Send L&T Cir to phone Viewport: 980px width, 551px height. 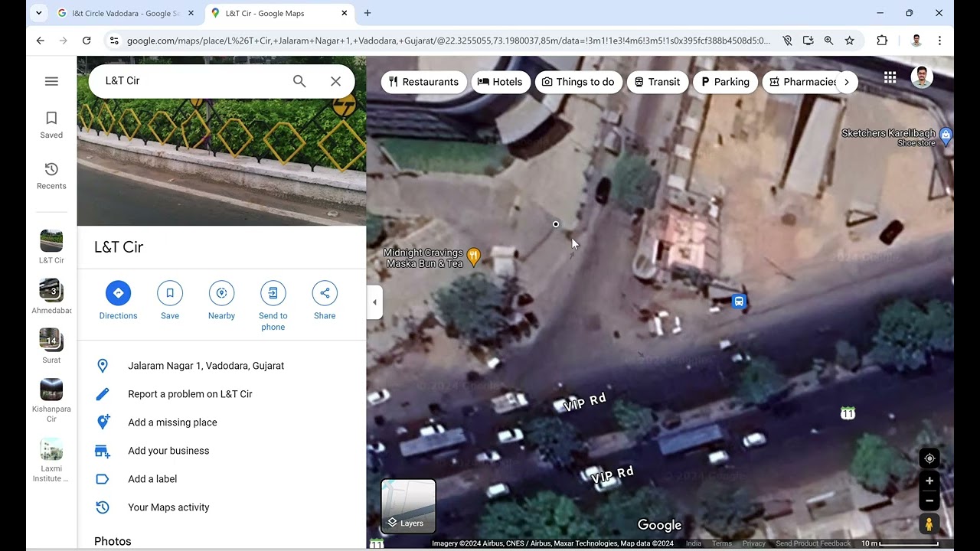[273, 306]
